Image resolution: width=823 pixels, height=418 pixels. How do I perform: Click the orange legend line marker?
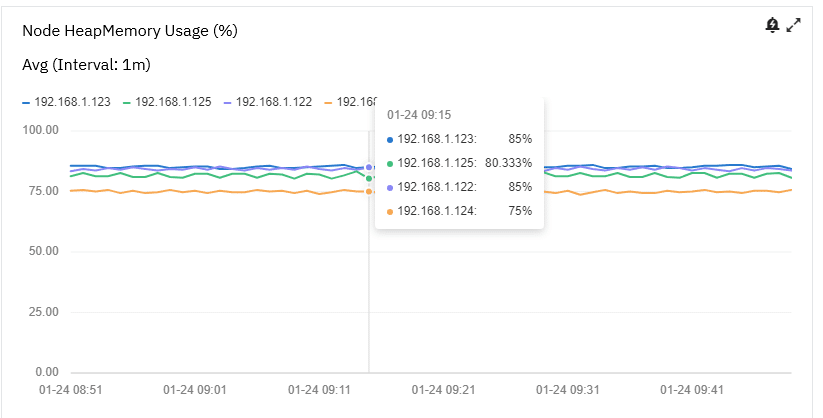click(x=327, y=102)
